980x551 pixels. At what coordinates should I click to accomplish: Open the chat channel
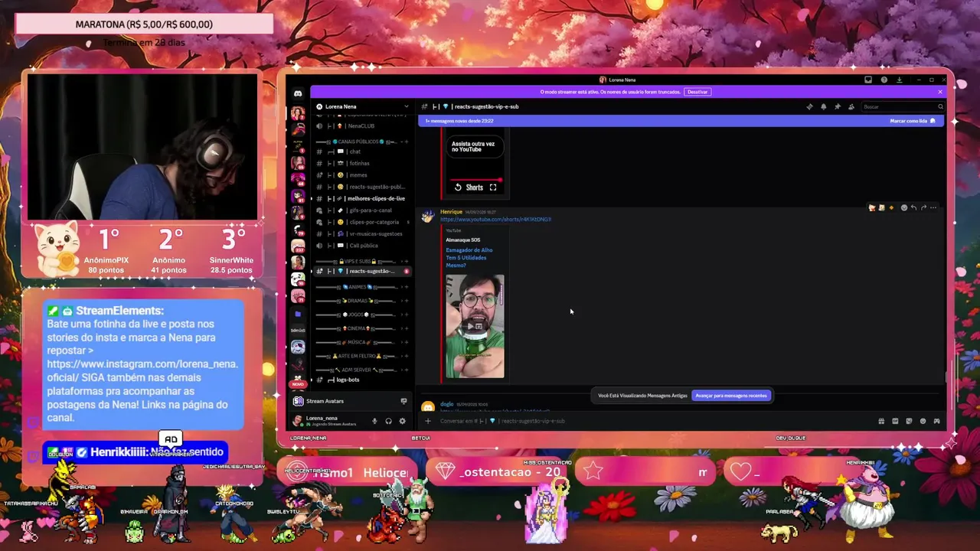click(x=362, y=152)
